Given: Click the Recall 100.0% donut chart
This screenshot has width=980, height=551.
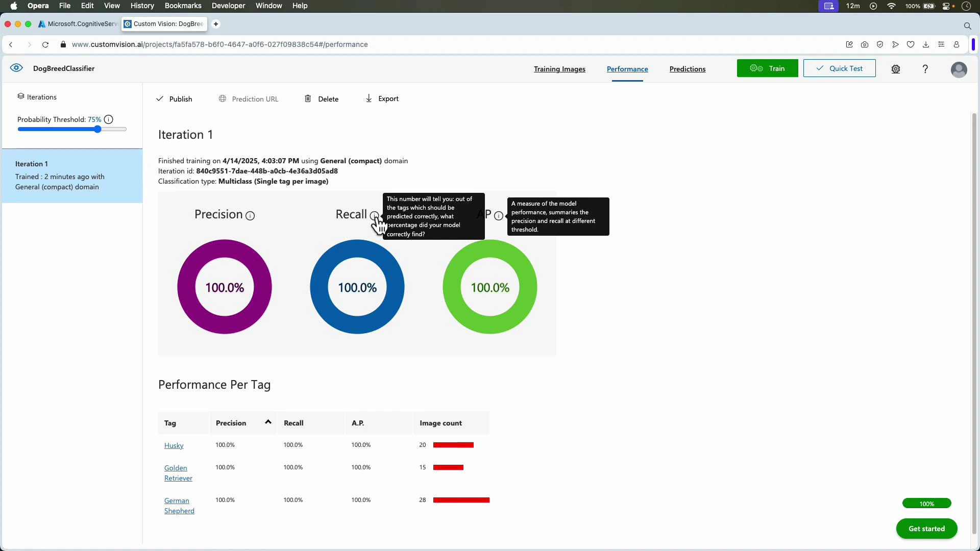Looking at the screenshot, I should 357,287.
